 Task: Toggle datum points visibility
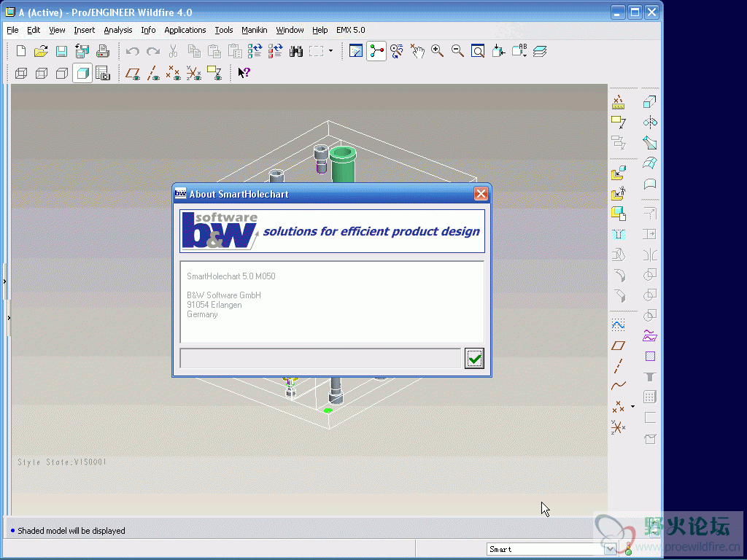pyautogui.click(x=174, y=74)
